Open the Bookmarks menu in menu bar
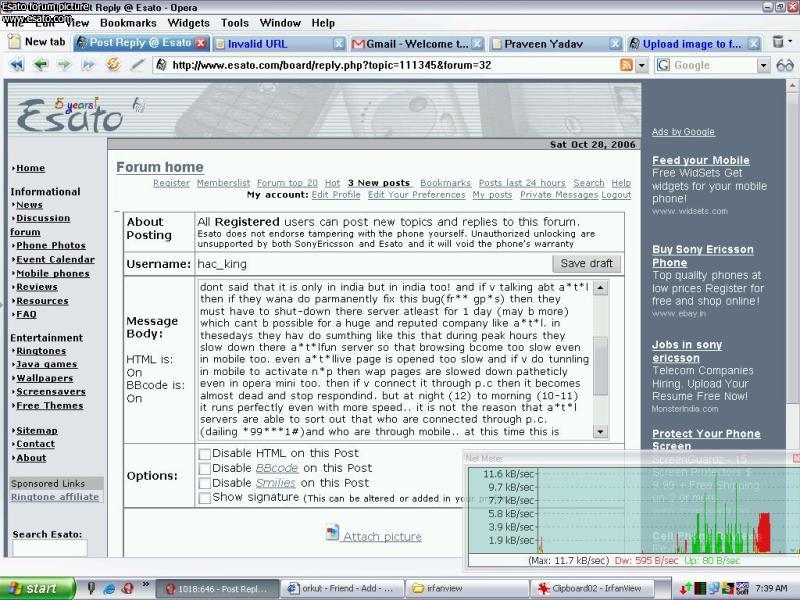This screenshot has height=600, width=800. (128, 23)
